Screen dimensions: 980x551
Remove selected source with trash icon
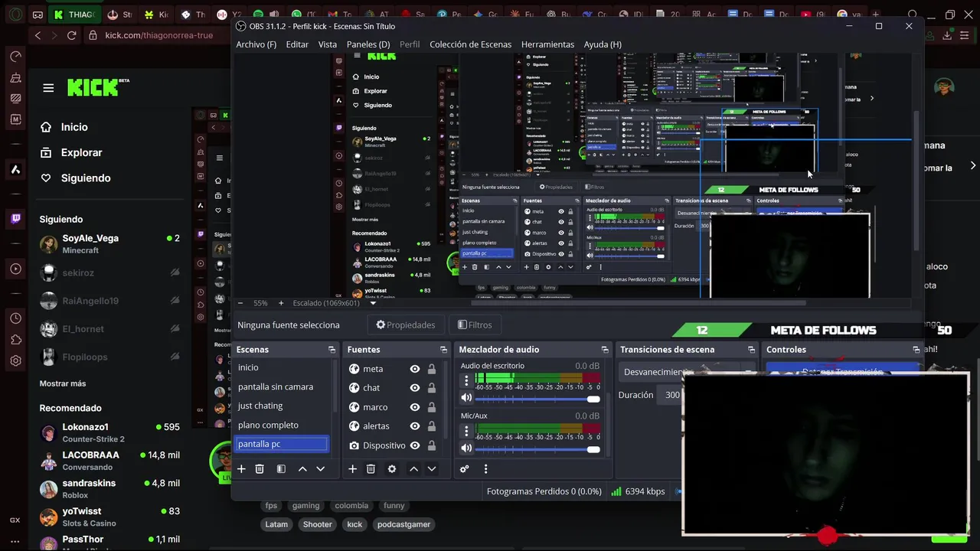tap(371, 469)
